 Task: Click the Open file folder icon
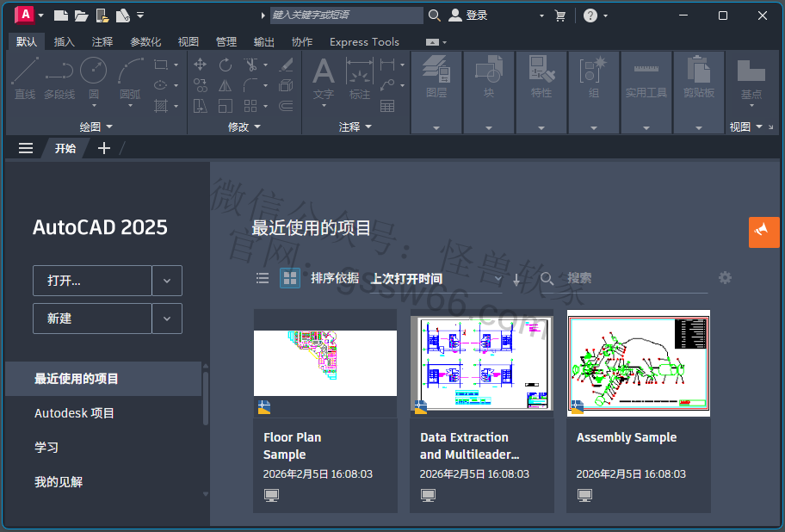(81, 15)
